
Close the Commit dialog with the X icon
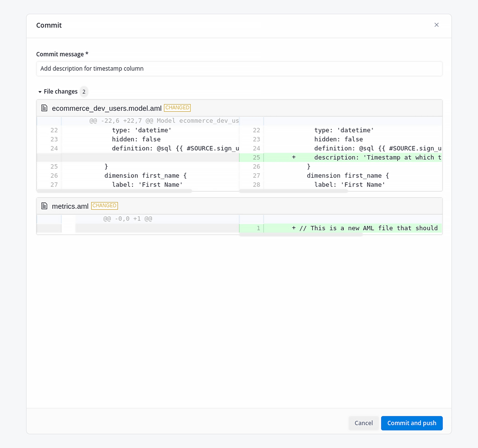436,25
